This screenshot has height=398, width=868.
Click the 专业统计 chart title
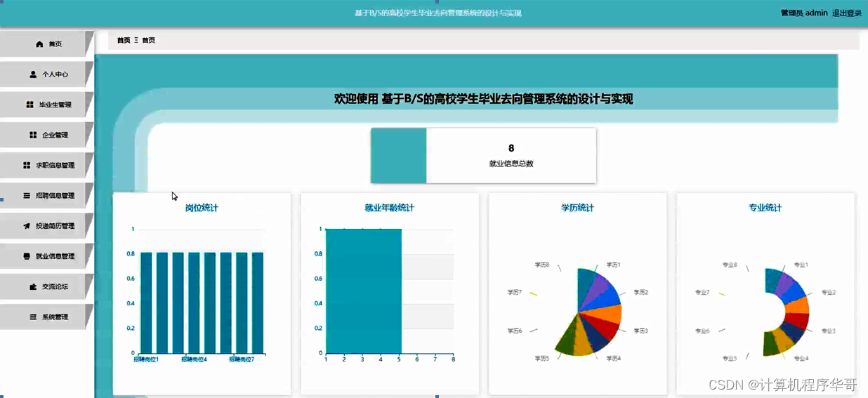pyautogui.click(x=765, y=208)
